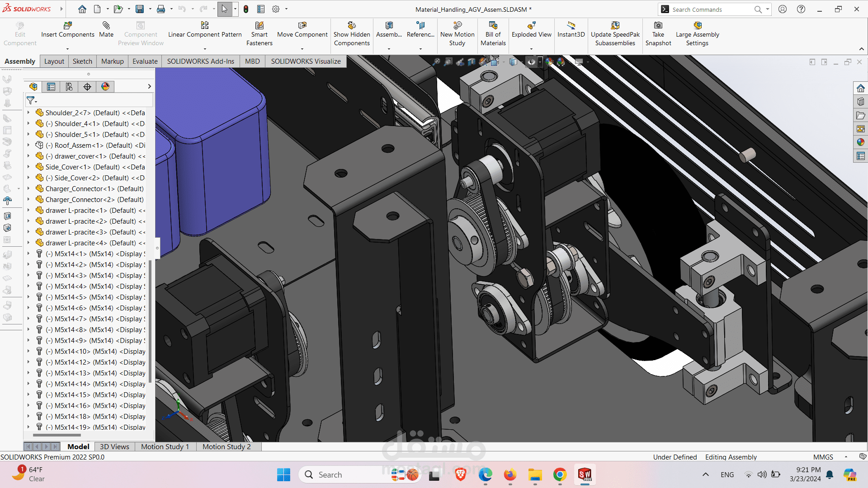Open Smart Fasteners tool
This screenshot has height=488, width=868.
259,26
